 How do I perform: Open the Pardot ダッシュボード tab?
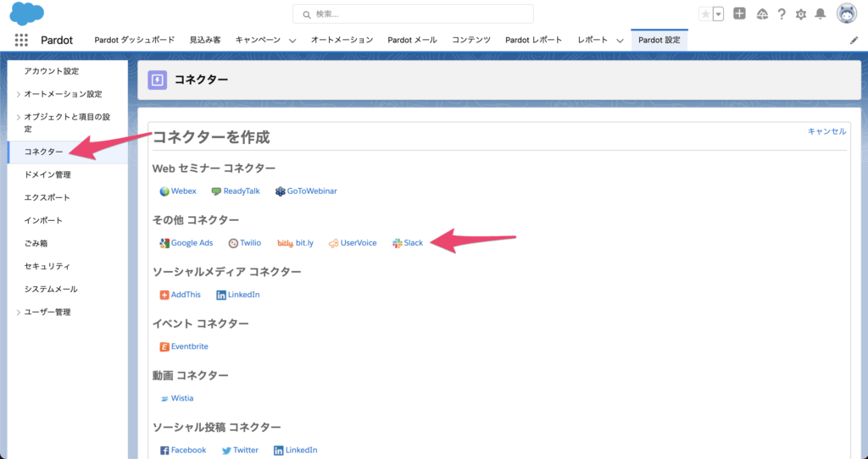(x=135, y=40)
